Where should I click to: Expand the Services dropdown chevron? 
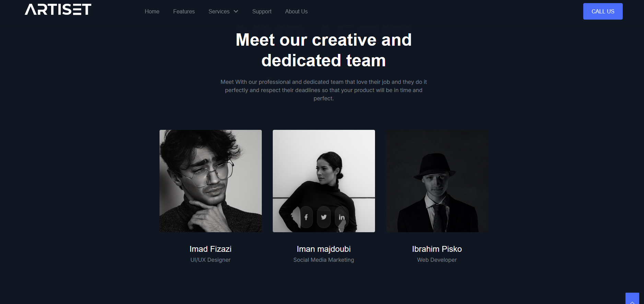[x=236, y=11]
